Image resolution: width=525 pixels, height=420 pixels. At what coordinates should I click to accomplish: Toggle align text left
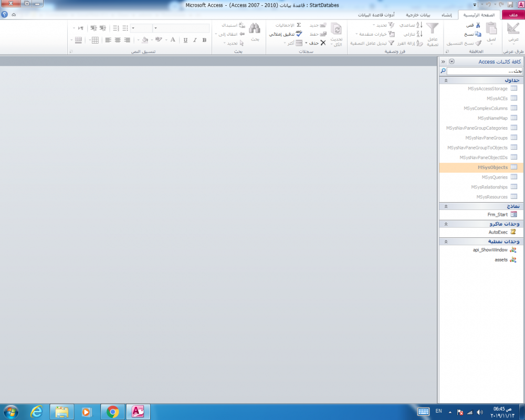pyautogui.click(x=108, y=40)
